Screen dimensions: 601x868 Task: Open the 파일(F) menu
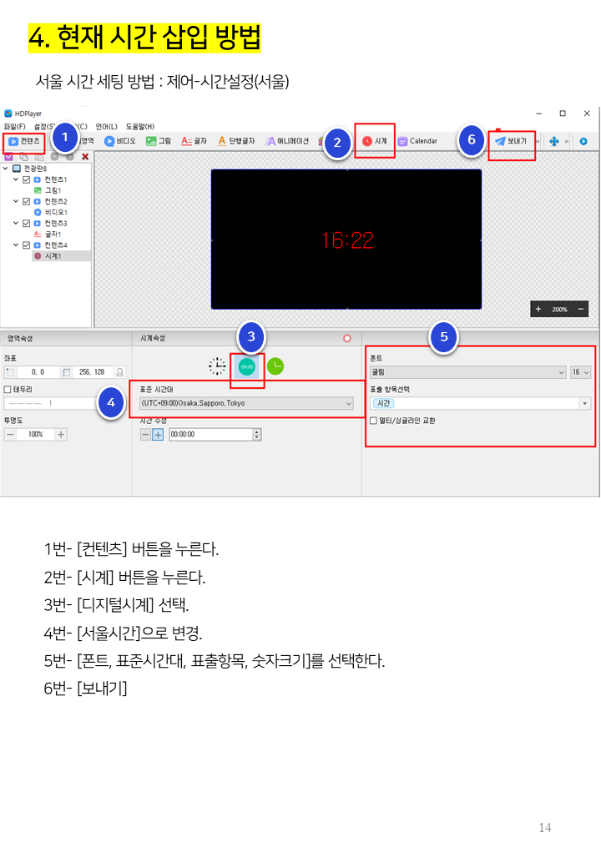[x=15, y=127]
